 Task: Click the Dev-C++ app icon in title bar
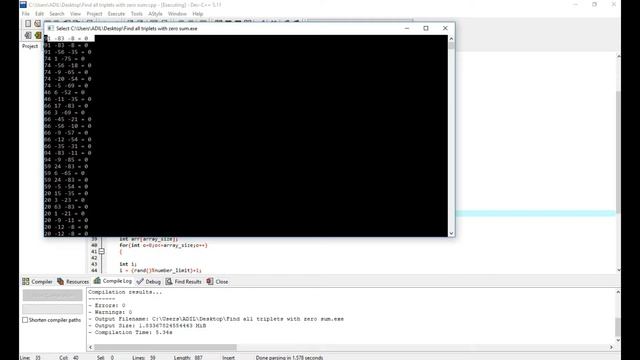pyautogui.click(x=23, y=4)
